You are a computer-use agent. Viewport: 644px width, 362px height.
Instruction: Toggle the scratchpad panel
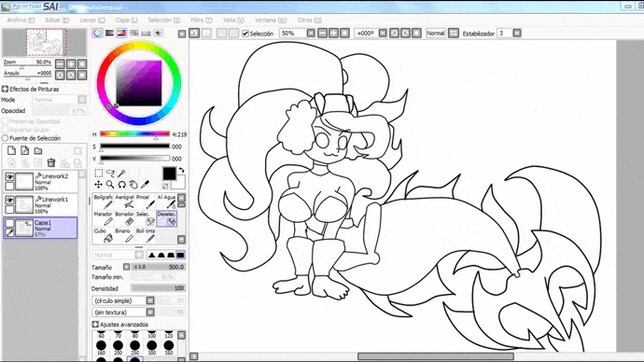click(x=158, y=34)
